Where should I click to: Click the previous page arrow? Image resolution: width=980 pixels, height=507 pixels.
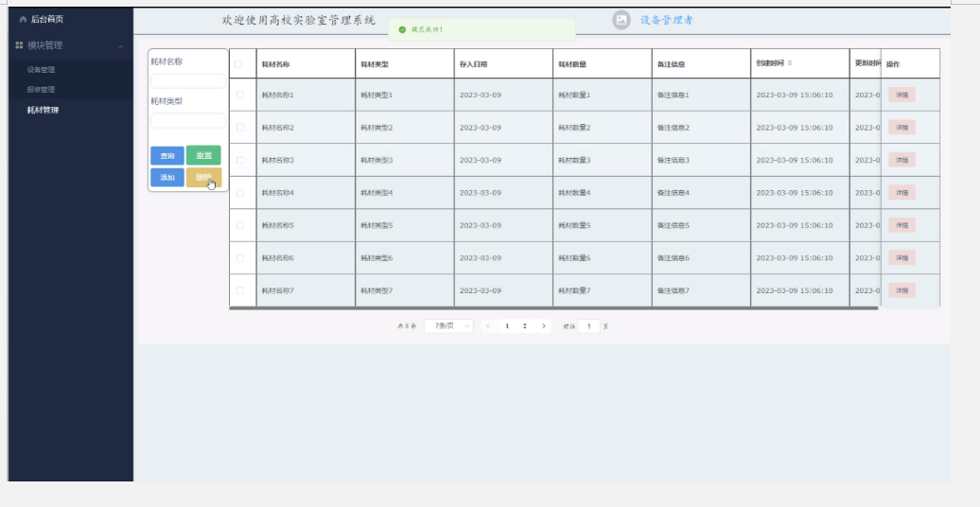point(488,325)
